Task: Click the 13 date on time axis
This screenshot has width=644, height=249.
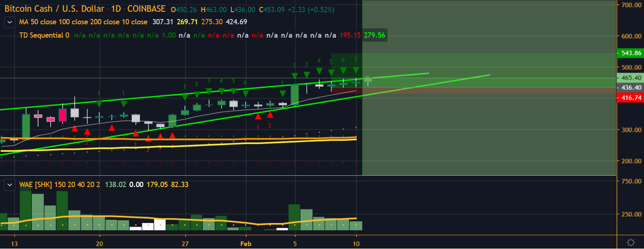Action: click(x=15, y=244)
